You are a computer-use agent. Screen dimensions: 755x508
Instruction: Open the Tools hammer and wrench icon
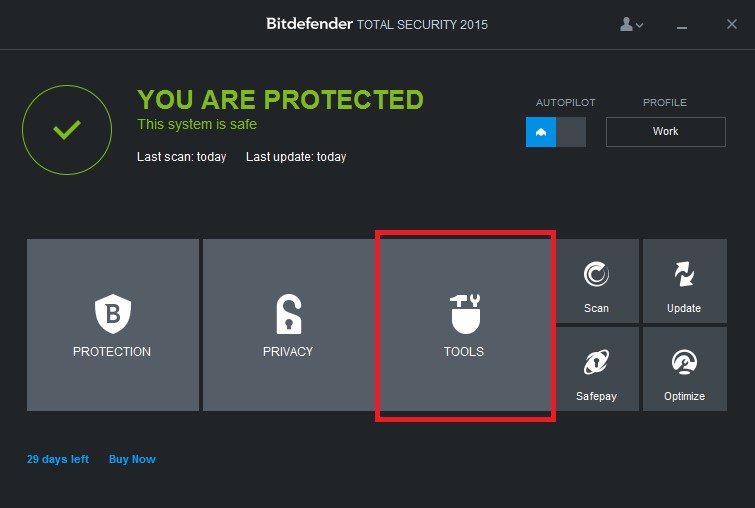click(x=465, y=314)
